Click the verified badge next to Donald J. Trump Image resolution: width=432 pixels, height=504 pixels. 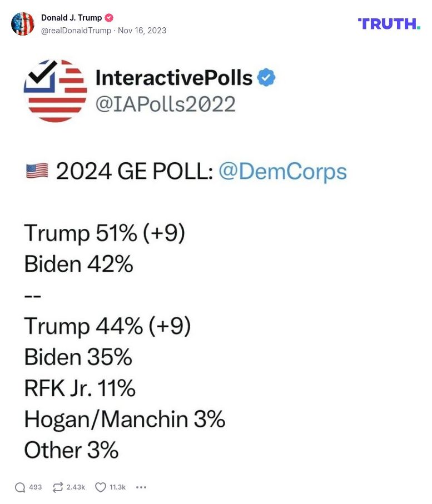109,17
